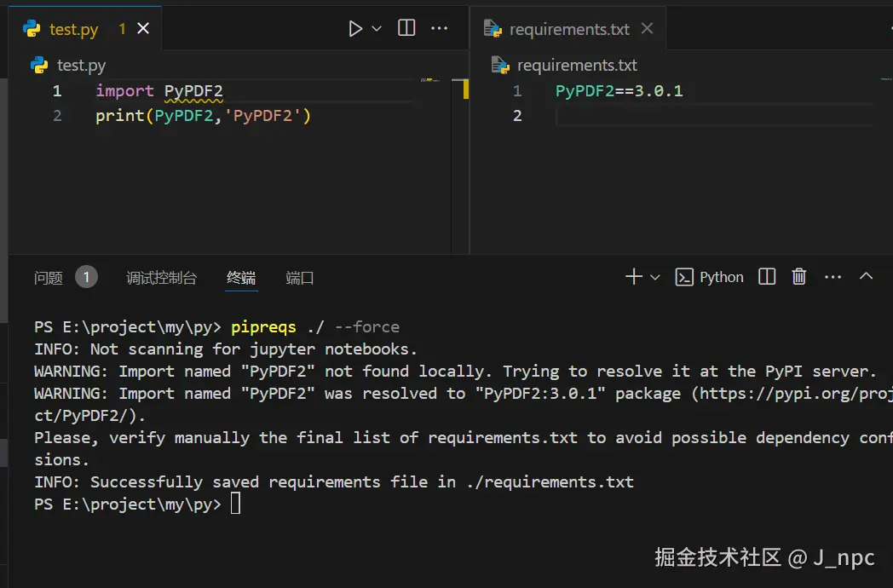This screenshot has height=588, width=893.
Task: Click "Successfully saved requirements file" terminal line
Action: (x=334, y=482)
